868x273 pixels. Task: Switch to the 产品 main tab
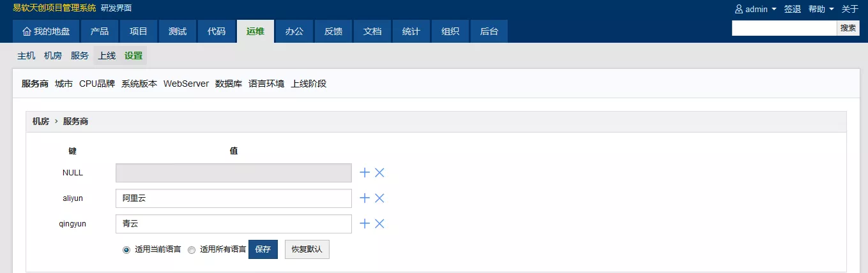tap(100, 31)
